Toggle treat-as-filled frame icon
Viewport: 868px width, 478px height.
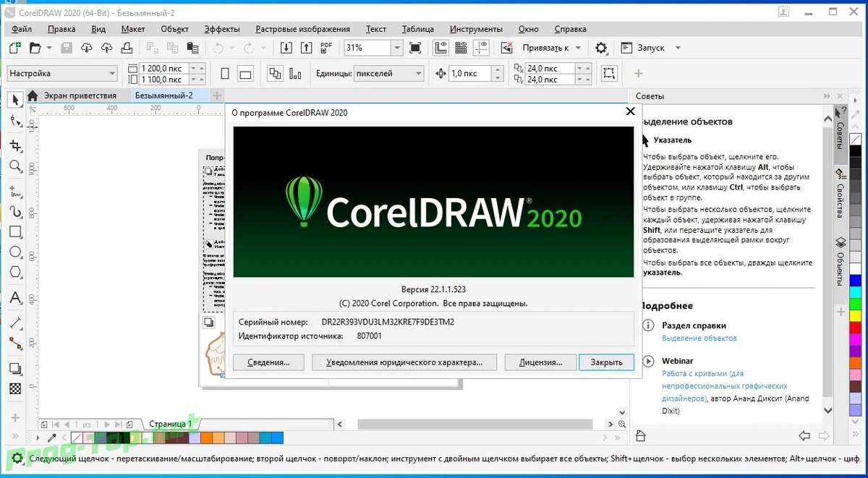609,73
